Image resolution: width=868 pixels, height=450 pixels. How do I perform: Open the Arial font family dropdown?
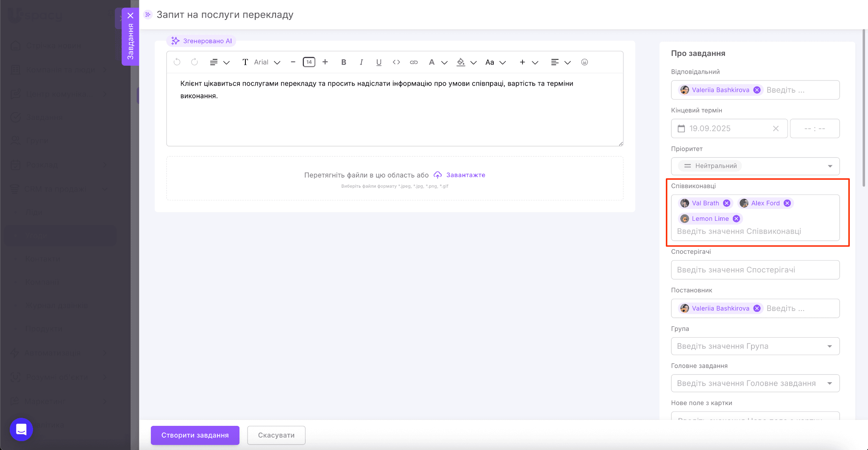pos(267,62)
